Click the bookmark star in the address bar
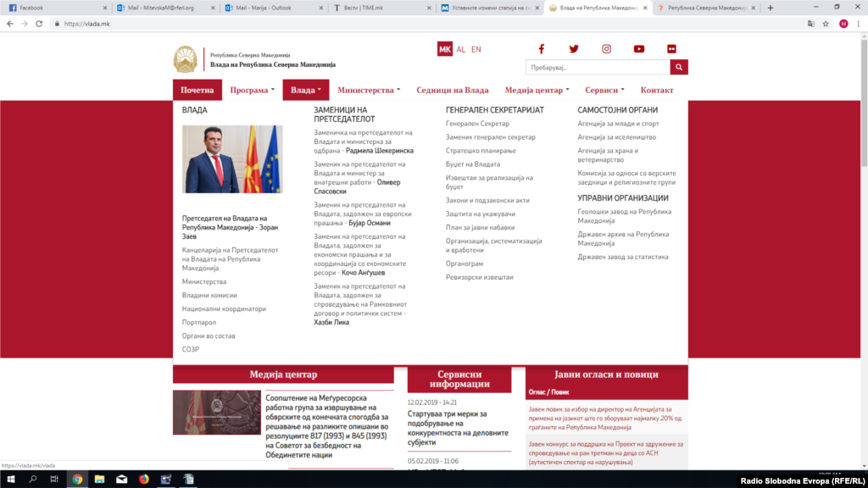Viewport: 868px width, 488px height. pyautogui.click(x=826, y=24)
